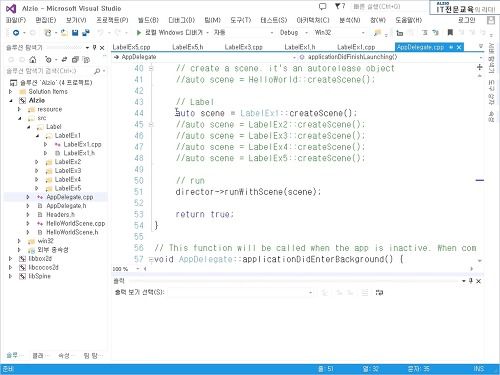Click the find in files toolbar icon
This screenshot has height=375, width=500.
tap(377, 33)
